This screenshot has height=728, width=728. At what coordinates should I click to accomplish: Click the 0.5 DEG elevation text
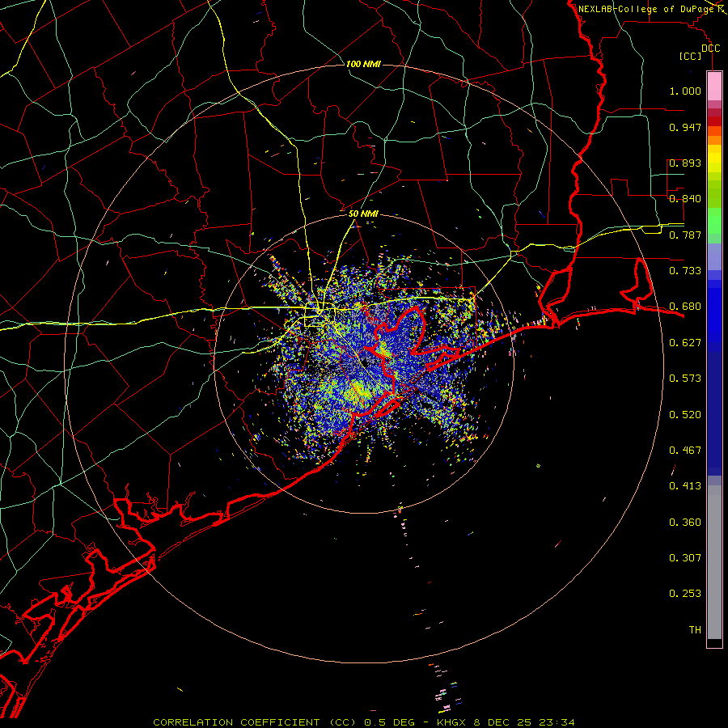point(389,722)
